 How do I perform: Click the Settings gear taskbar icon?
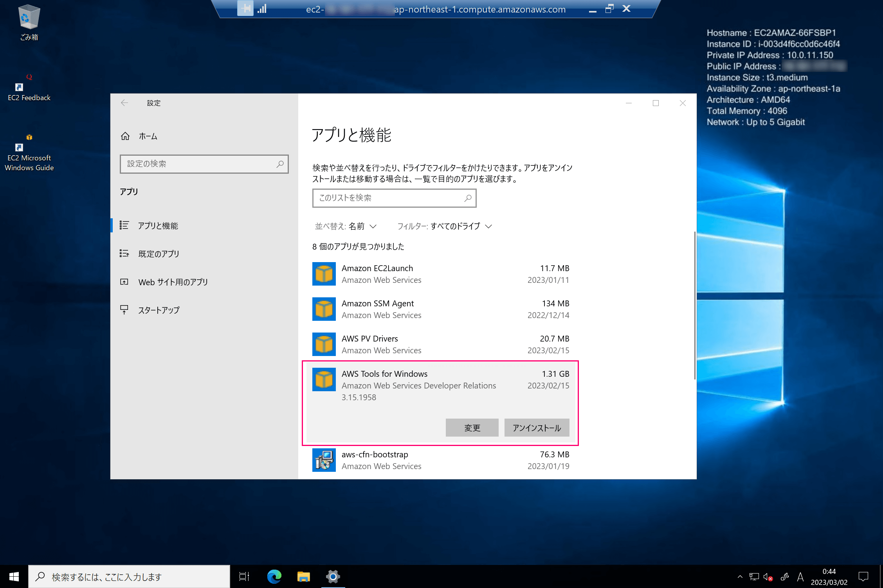click(x=333, y=577)
